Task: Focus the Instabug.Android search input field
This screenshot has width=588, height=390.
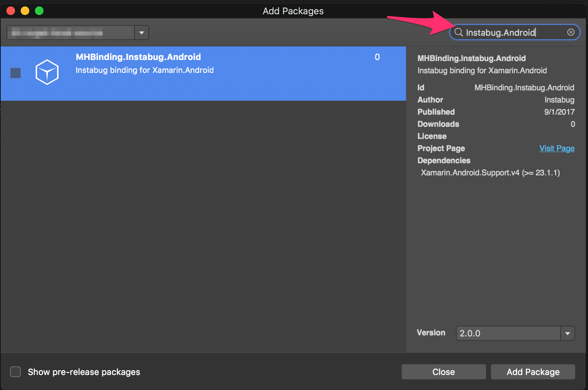Action: (514, 32)
